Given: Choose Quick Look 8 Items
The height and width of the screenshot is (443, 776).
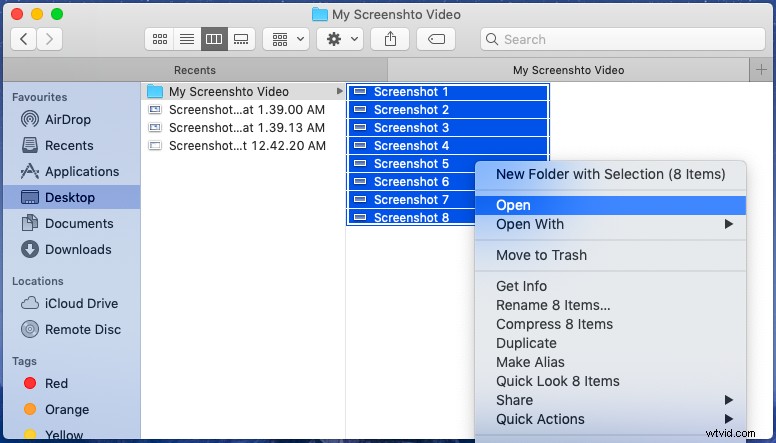Looking at the screenshot, I should (610, 381).
